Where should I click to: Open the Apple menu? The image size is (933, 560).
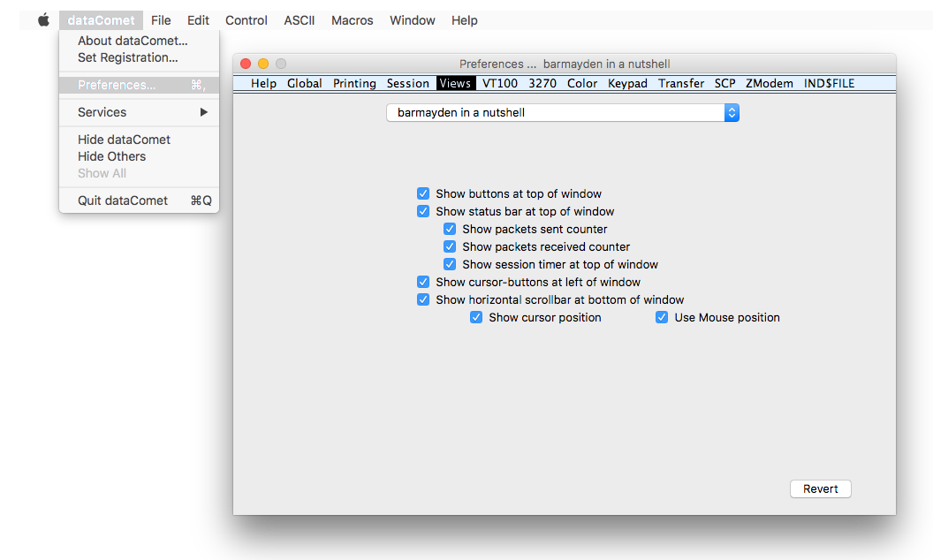(x=43, y=20)
